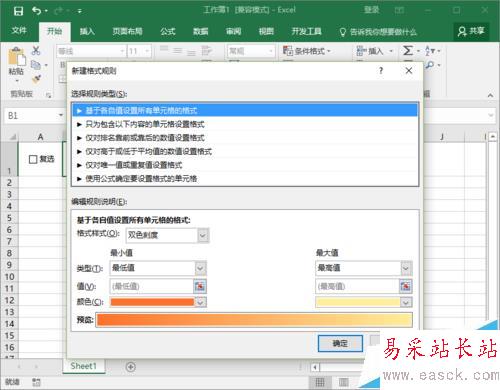Open the 页面布局 tab
Image resolution: width=500 pixels, height=390 pixels.
click(x=127, y=32)
